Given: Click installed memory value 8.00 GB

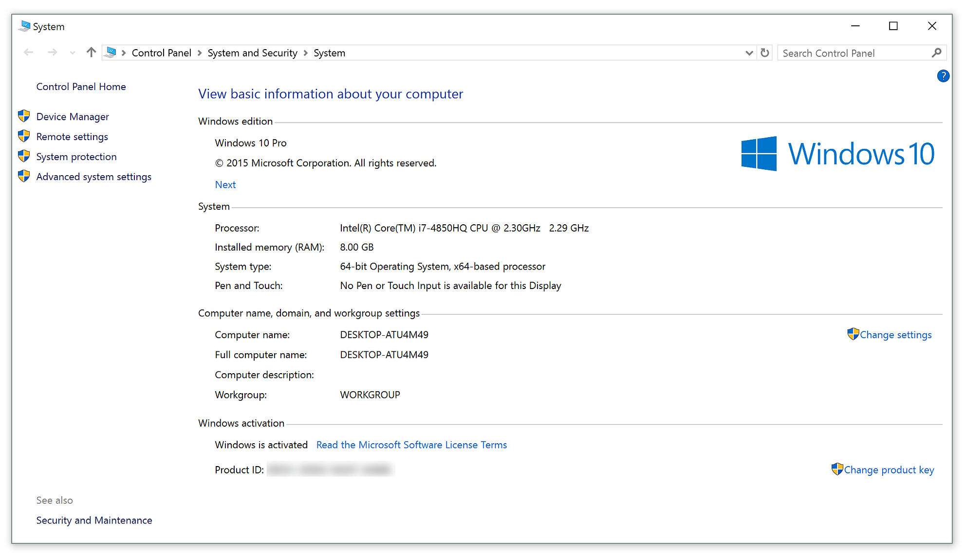Looking at the screenshot, I should pyautogui.click(x=357, y=247).
